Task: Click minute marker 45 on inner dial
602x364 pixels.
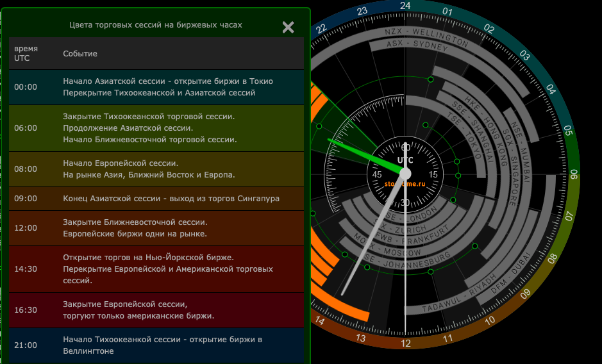Action: click(x=377, y=174)
